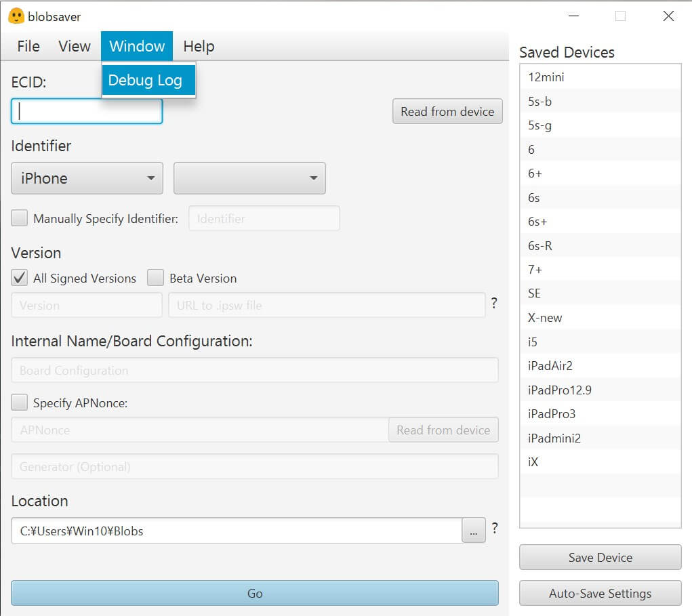The image size is (692, 616).
Task: Open the Help menu
Action: click(x=199, y=46)
